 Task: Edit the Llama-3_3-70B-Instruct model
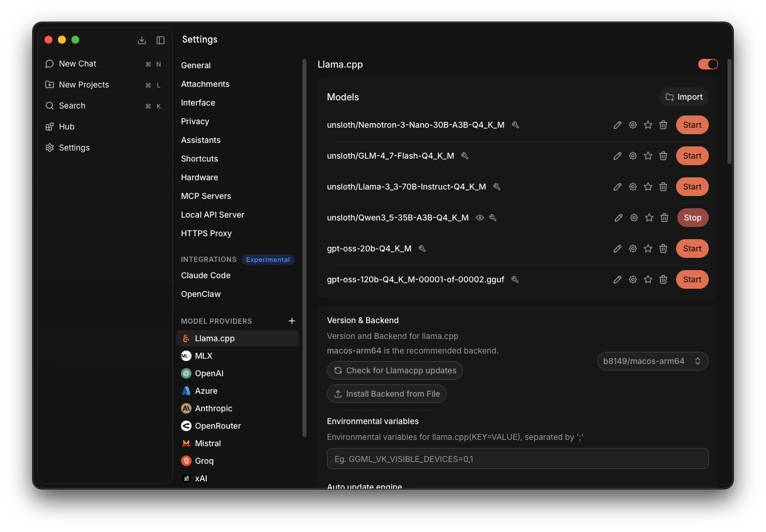617,187
